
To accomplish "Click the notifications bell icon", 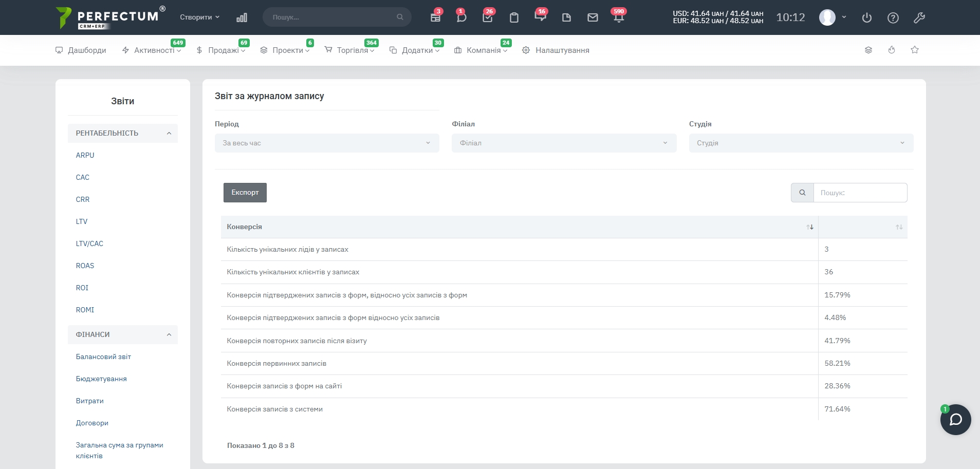I will tap(618, 17).
